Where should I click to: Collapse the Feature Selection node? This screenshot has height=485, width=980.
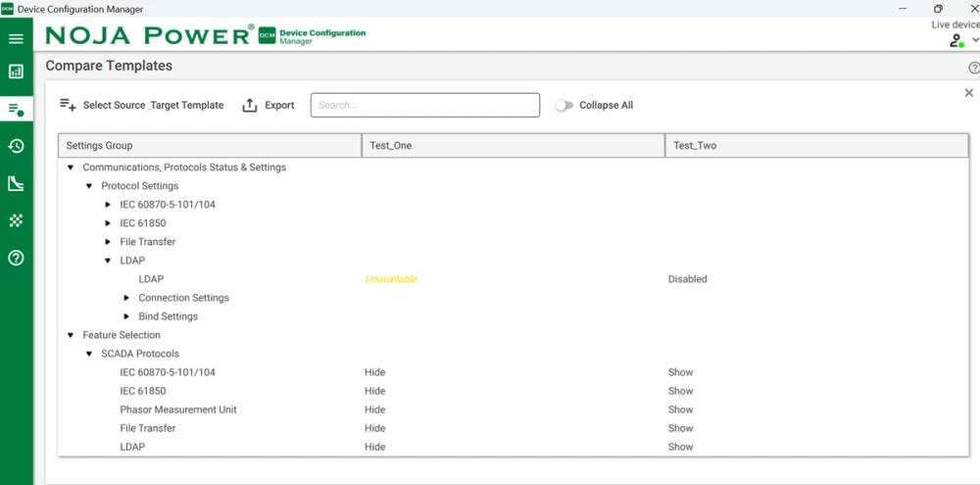tap(70, 335)
